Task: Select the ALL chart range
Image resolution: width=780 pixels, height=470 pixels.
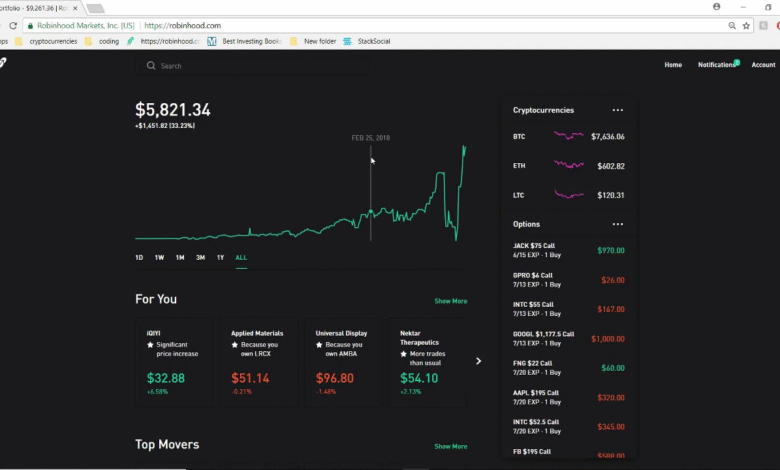Action: [241, 258]
